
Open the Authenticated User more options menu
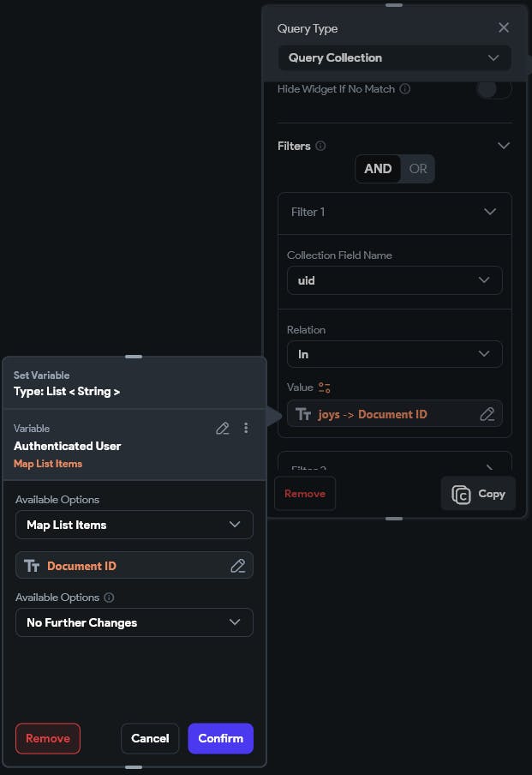coord(246,428)
